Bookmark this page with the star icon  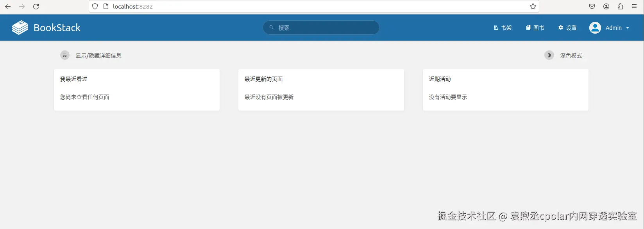(x=533, y=6)
